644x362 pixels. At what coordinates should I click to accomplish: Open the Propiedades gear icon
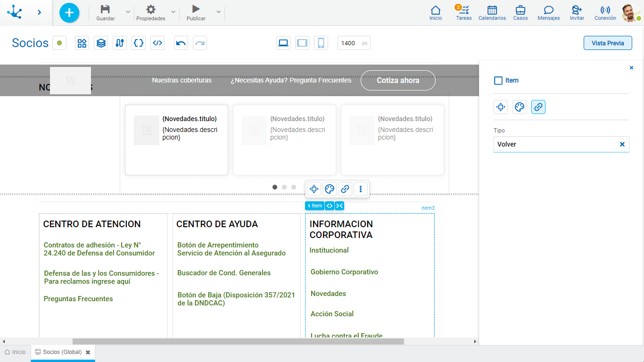tap(151, 9)
